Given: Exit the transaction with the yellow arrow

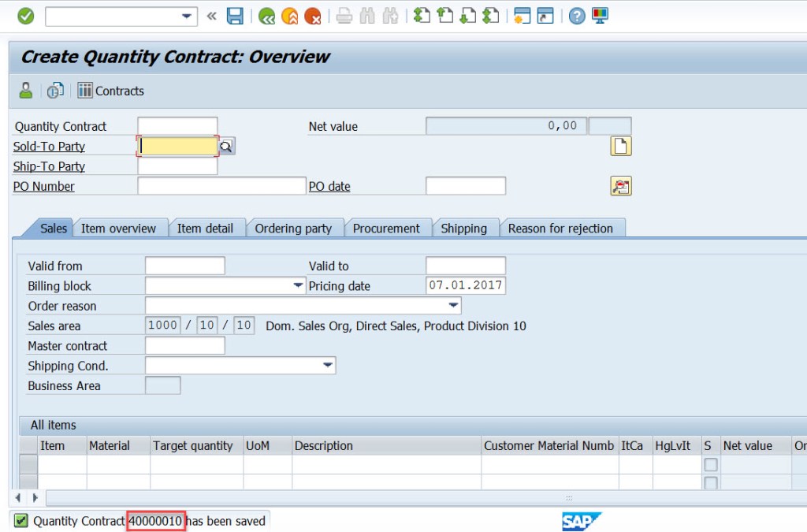Looking at the screenshot, I should click(288, 17).
